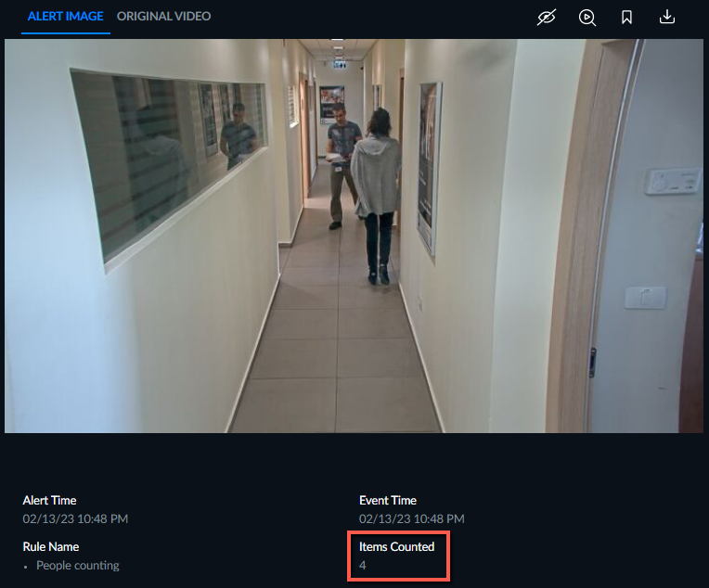The width and height of the screenshot is (709, 588).
Task: Click the man holding papers in image
Action: click(341, 166)
